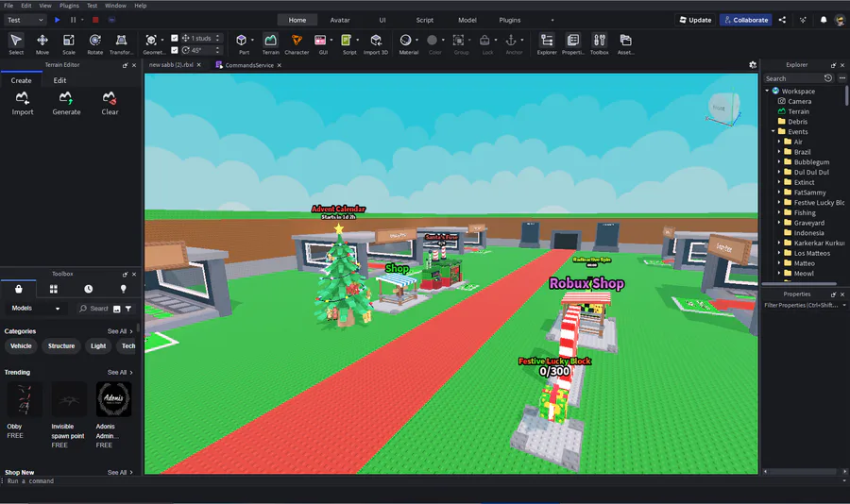Toggle the Properties panel button
This screenshot has height=504, width=850.
573,44
